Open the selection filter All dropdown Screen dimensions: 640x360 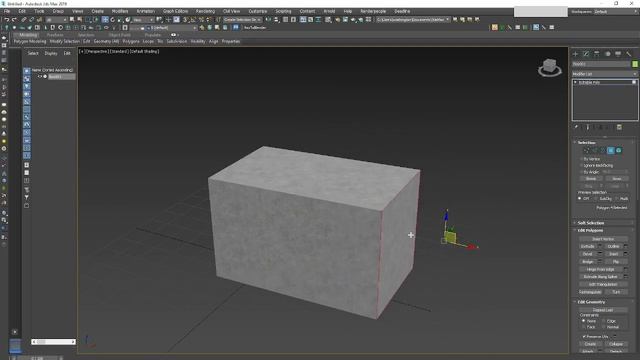56,20
